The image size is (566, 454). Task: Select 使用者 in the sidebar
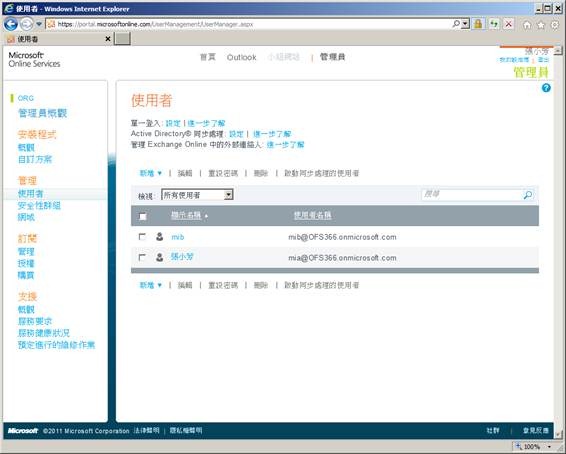point(30,194)
